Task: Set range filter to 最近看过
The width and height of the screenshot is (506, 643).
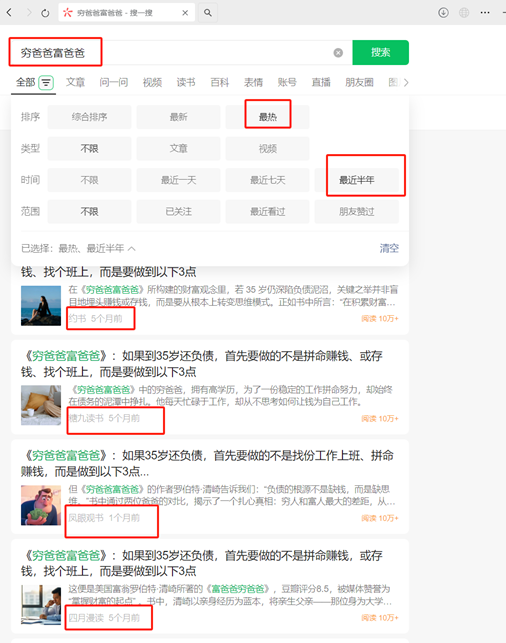Action: tap(267, 212)
